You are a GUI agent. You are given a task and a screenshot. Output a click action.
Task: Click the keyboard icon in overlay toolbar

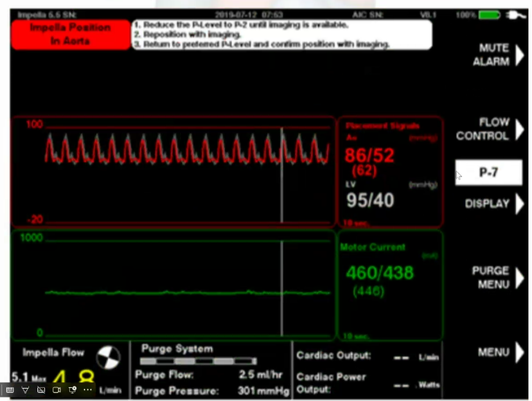point(10,390)
